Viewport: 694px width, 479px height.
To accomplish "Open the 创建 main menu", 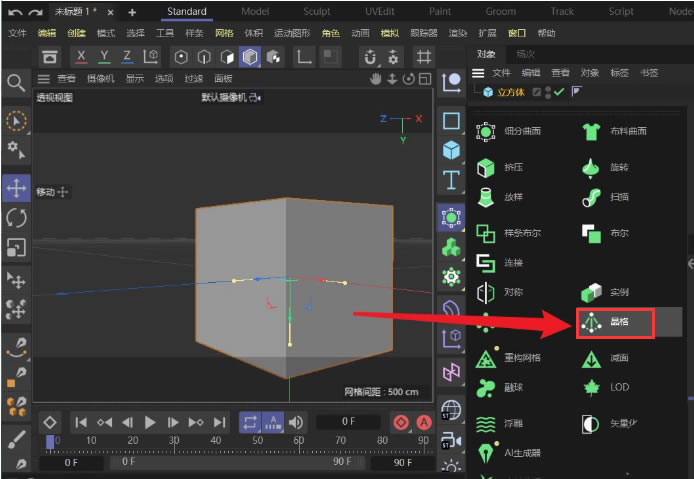I will click(76, 33).
